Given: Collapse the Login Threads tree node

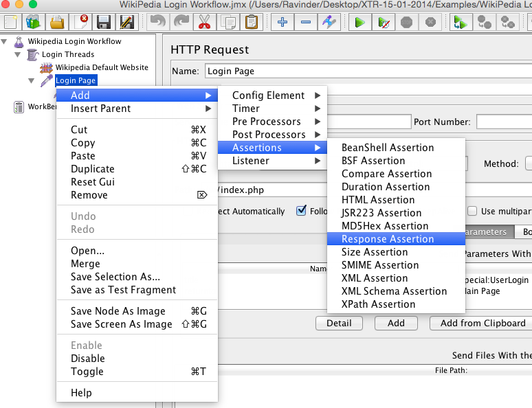Looking at the screenshot, I should click(x=18, y=54).
